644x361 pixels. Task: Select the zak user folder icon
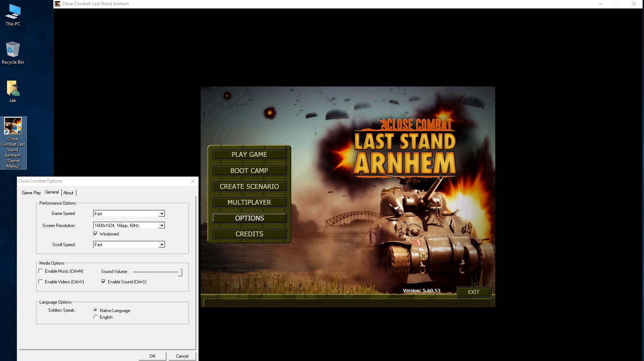click(x=13, y=91)
